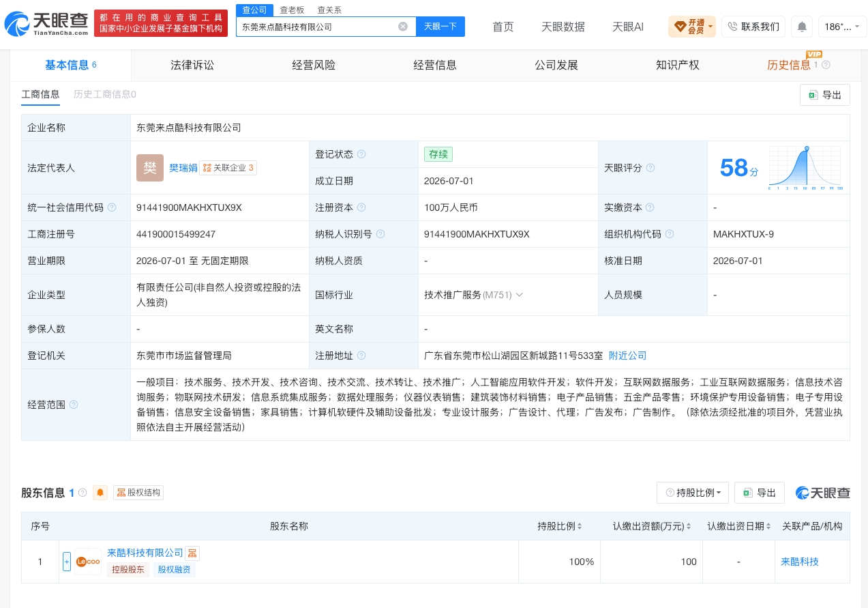
Task: Switch to the 知识产权 tab
Action: [x=678, y=65]
